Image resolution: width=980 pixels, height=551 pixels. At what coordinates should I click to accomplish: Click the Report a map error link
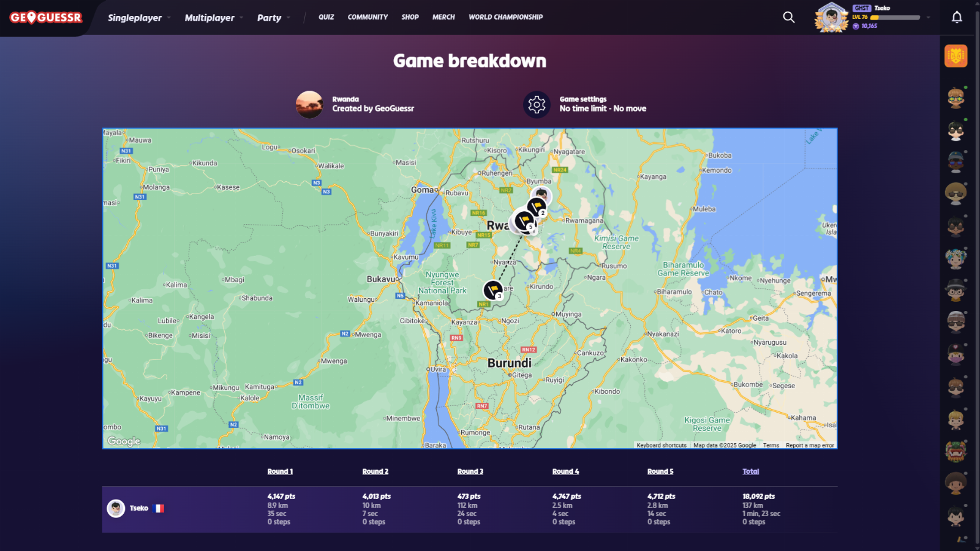(810, 445)
